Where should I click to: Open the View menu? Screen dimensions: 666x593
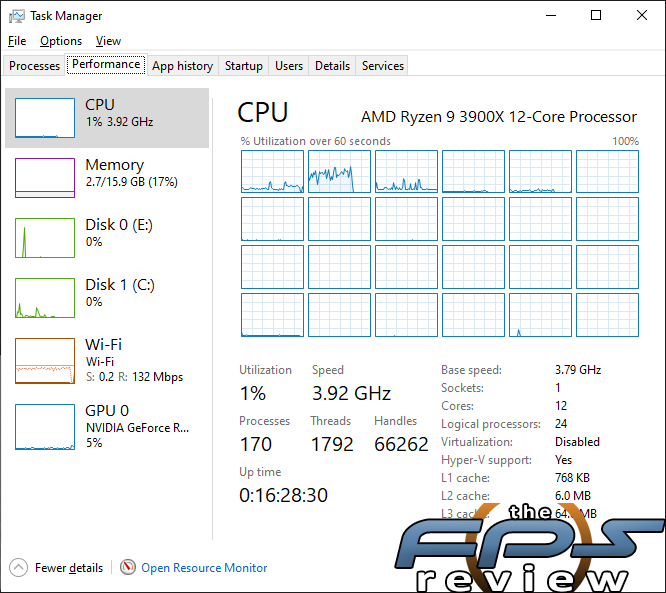coord(108,41)
